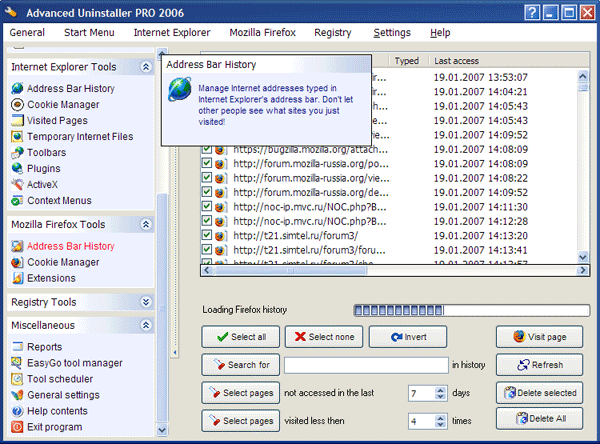Click the Exit program icon

(x=18, y=427)
